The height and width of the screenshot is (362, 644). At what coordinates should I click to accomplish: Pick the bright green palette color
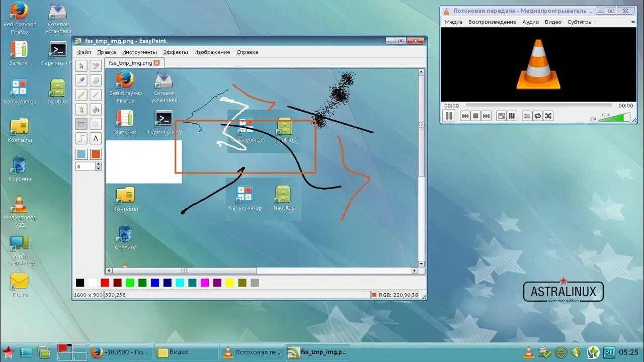(x=130, y=283)
